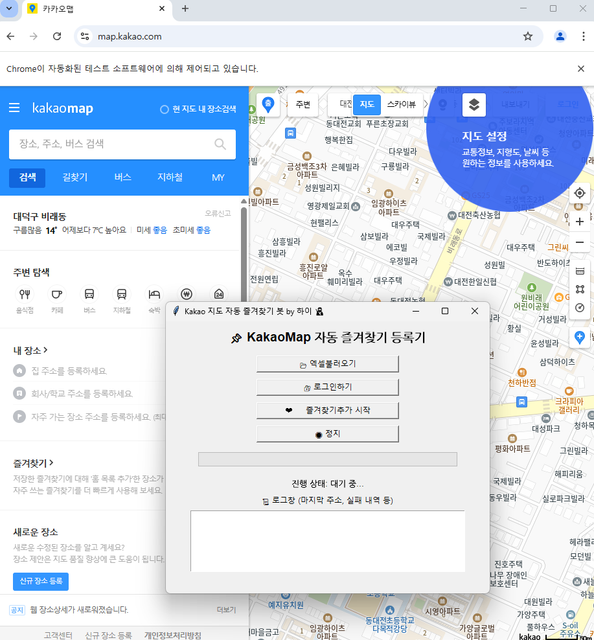Click the progress bar in bot window
This screenshot has width=594, height=640.
[x=327, y=459]
